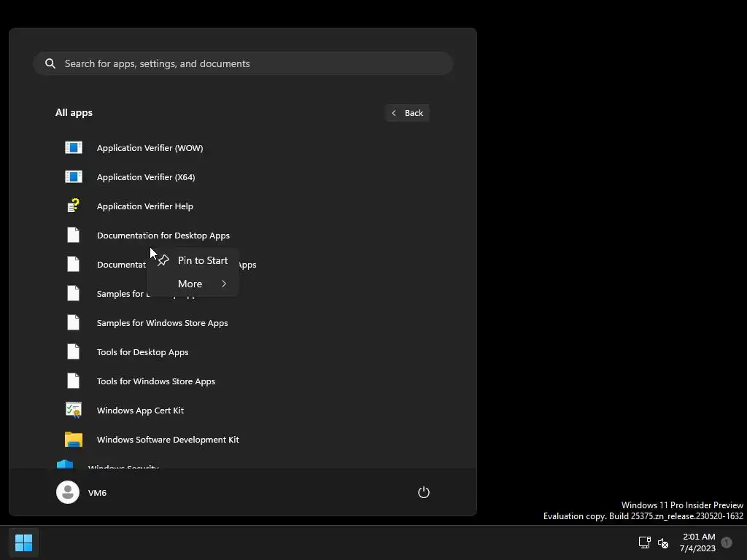
Task: Choose Pin to Start from the context menu
Action: (x=193, y=260)
